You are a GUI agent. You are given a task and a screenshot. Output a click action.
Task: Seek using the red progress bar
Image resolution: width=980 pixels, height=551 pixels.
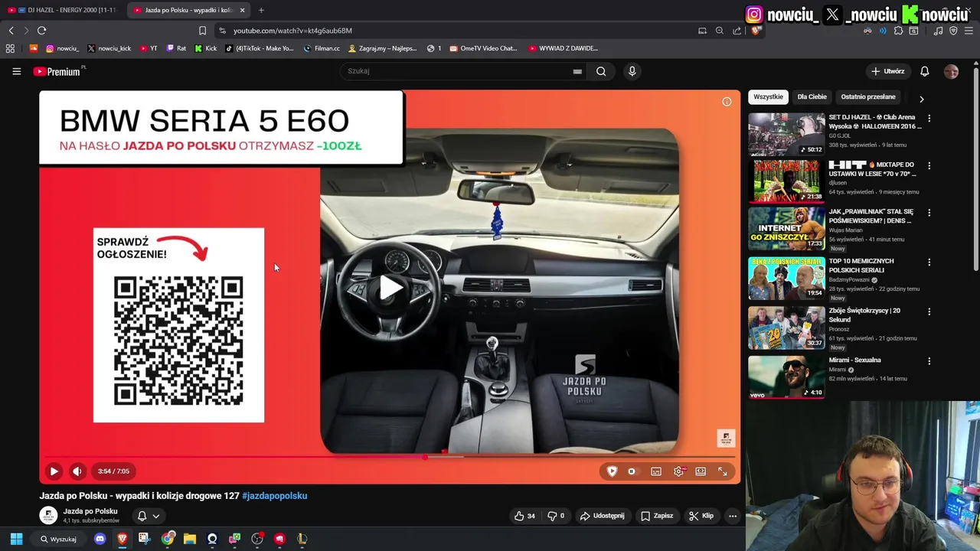click(390, 457)
